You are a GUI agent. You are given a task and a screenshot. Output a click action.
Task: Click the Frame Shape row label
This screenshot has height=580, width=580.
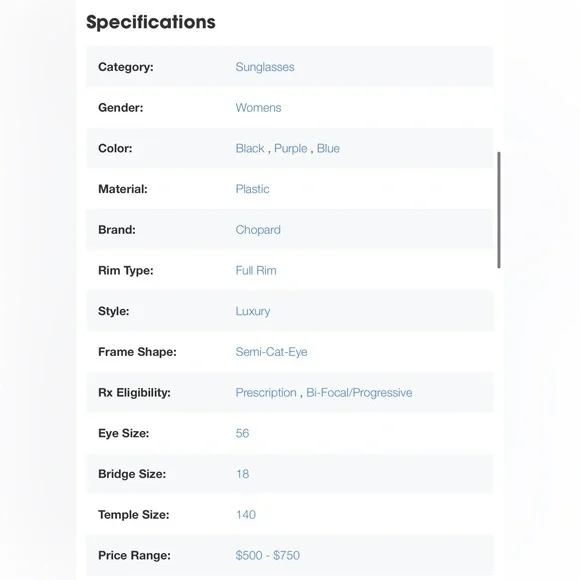[x=137, y=352]
